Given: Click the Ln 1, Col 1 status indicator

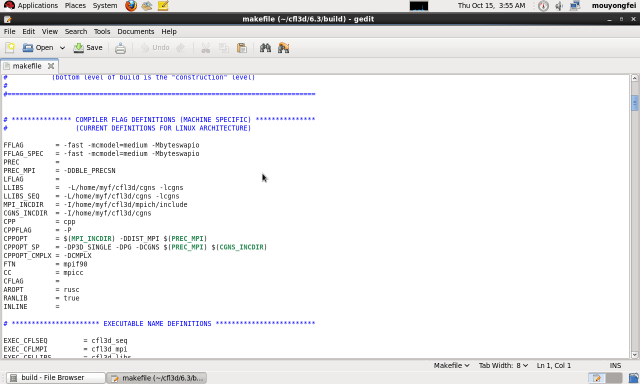Looking at the screenshot, I should [x=554, y=366].
